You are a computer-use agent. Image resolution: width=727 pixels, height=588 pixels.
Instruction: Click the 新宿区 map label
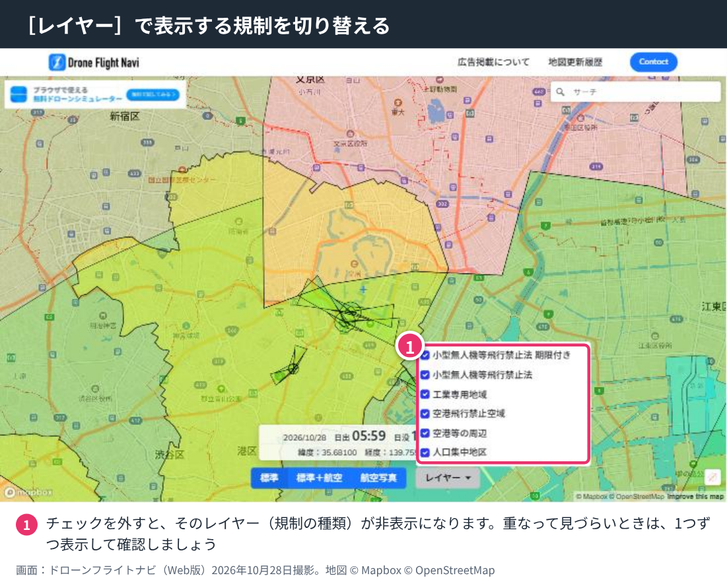(x=124, y=116)
